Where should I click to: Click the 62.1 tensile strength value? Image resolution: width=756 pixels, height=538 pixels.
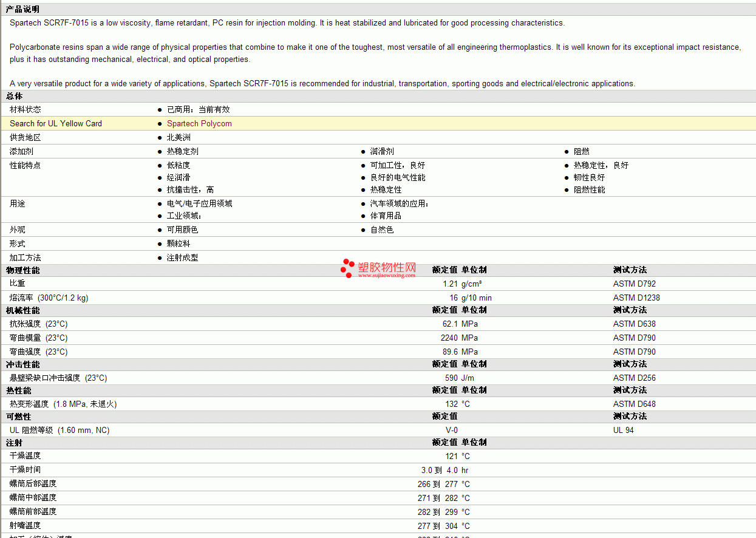click(x=450, y=324)
